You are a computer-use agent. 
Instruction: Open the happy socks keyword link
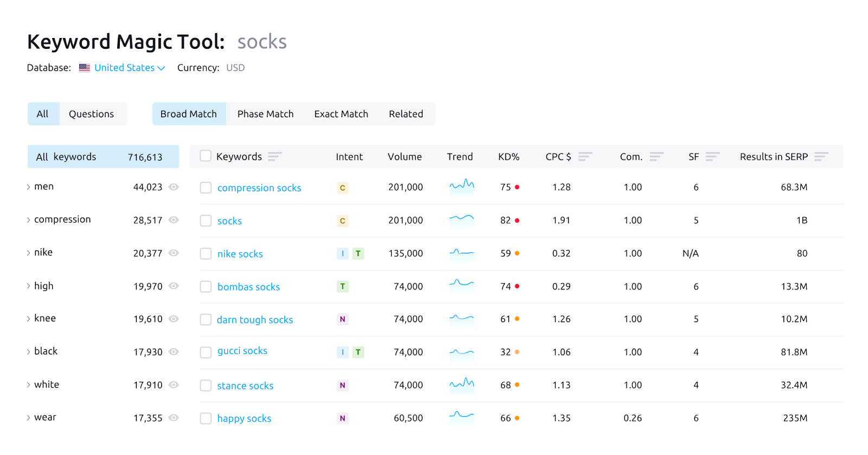[244, 419]
